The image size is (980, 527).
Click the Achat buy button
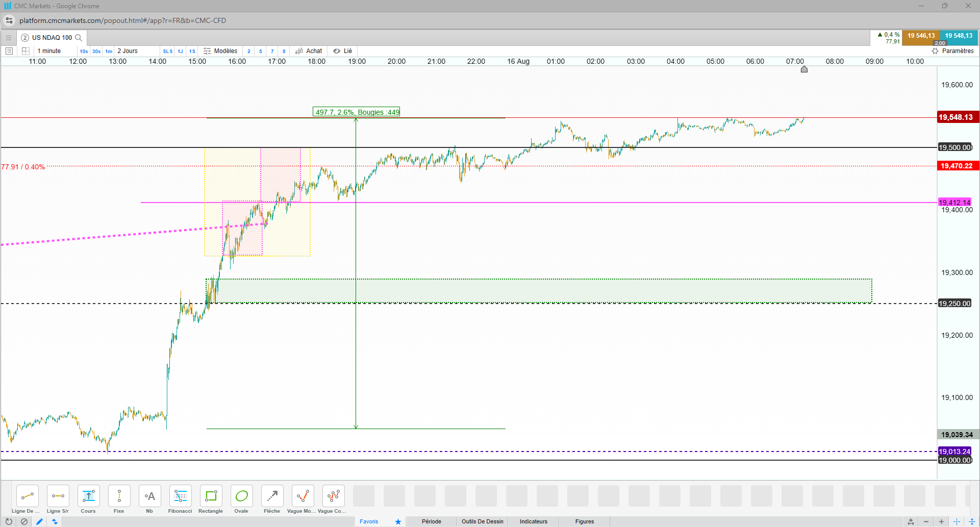pyautogui.click(x=309, y=51)
